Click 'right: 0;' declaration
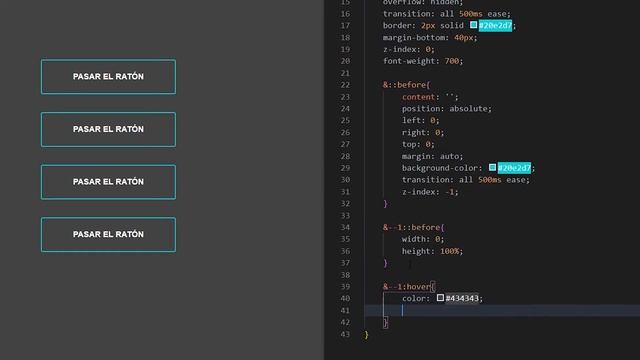640x360 pixels. (x=423, y=133)
